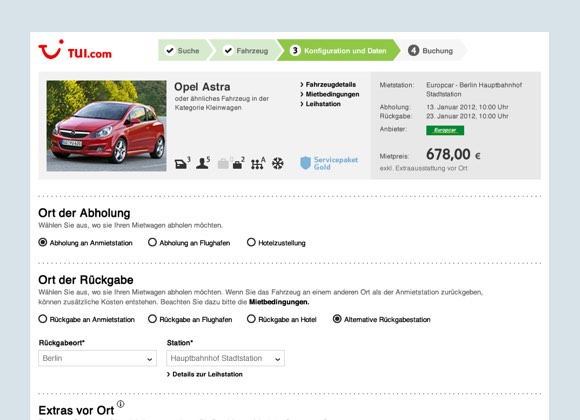Open the Station Hauptbahnhof Stadtstation dropdown
The height and width of the screenshot is (420, 580).
pos(226,358)
